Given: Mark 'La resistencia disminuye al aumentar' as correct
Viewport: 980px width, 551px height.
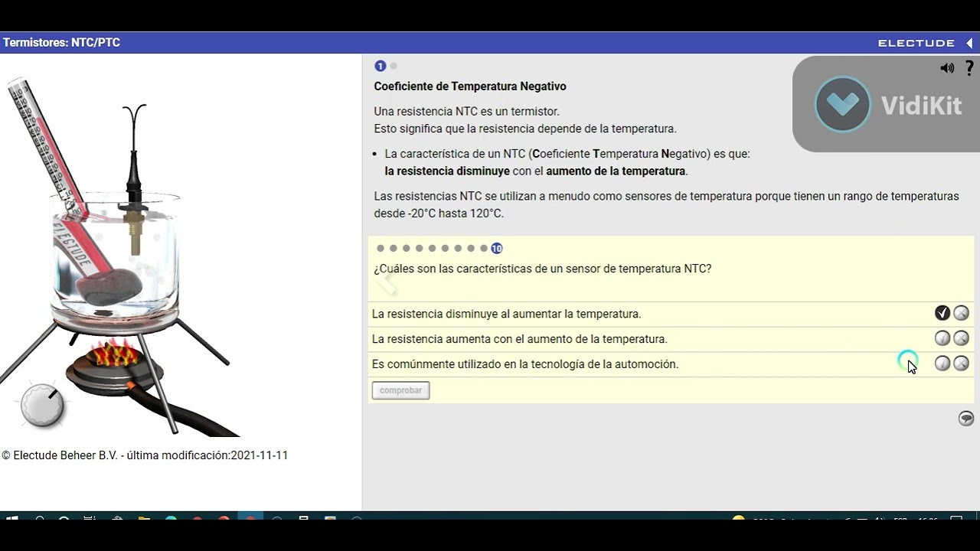Looking at the screenshot, I should 942,313.
